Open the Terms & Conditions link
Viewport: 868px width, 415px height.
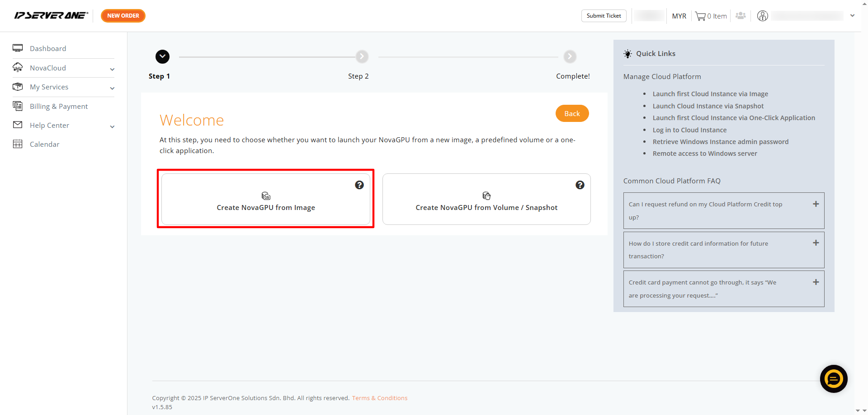coord(380,398)
